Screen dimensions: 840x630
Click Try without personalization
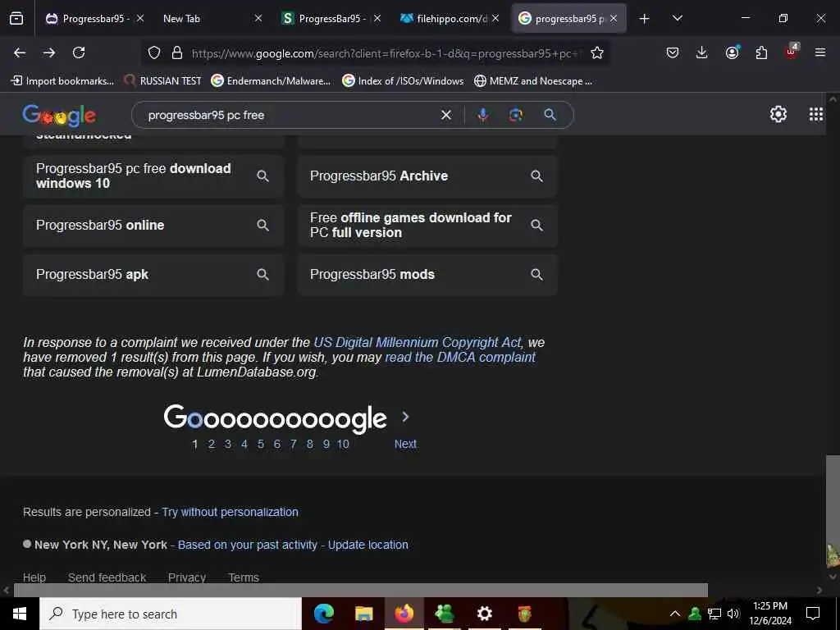230,512
